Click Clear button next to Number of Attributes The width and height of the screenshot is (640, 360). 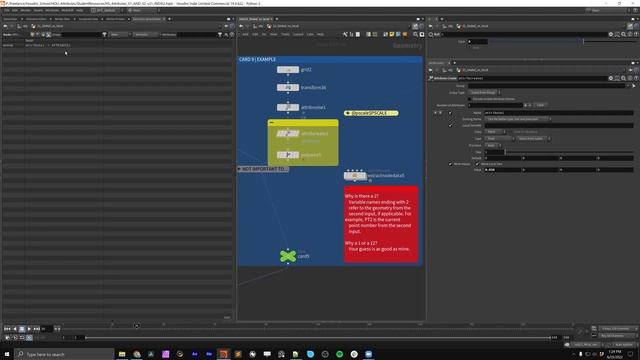(x=540, y=105)
